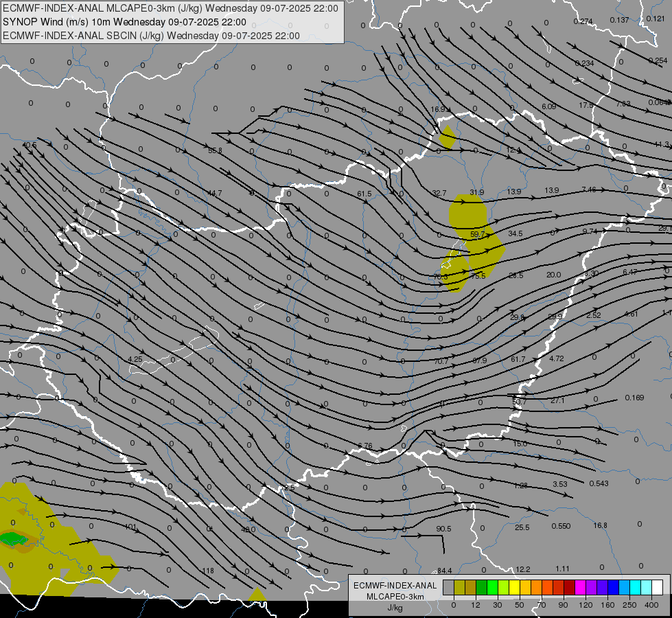
Task: Click the map value 3.53
Action: tap(559, 484)
